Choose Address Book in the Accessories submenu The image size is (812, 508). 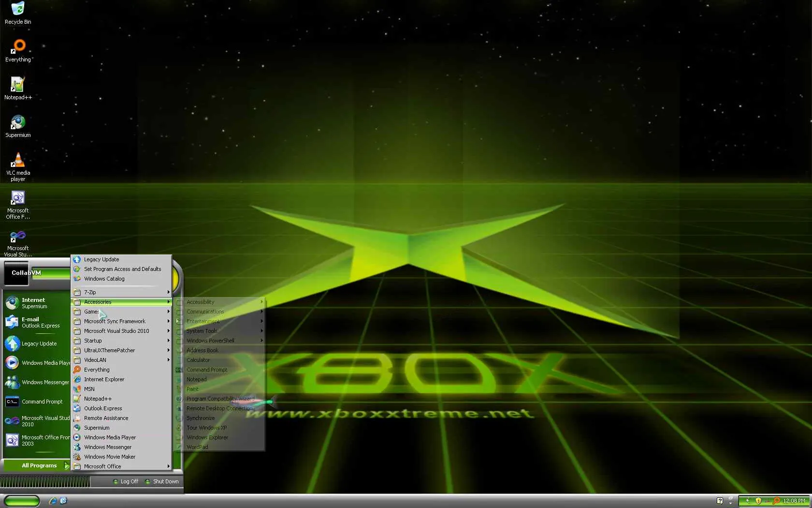coord(219,350)
